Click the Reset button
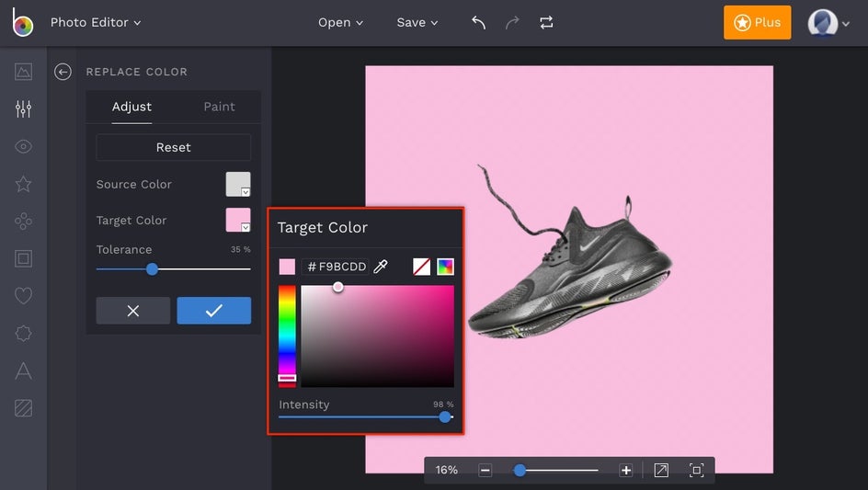The height and width of the screenshot is (490, 868). tap(173, 147)
